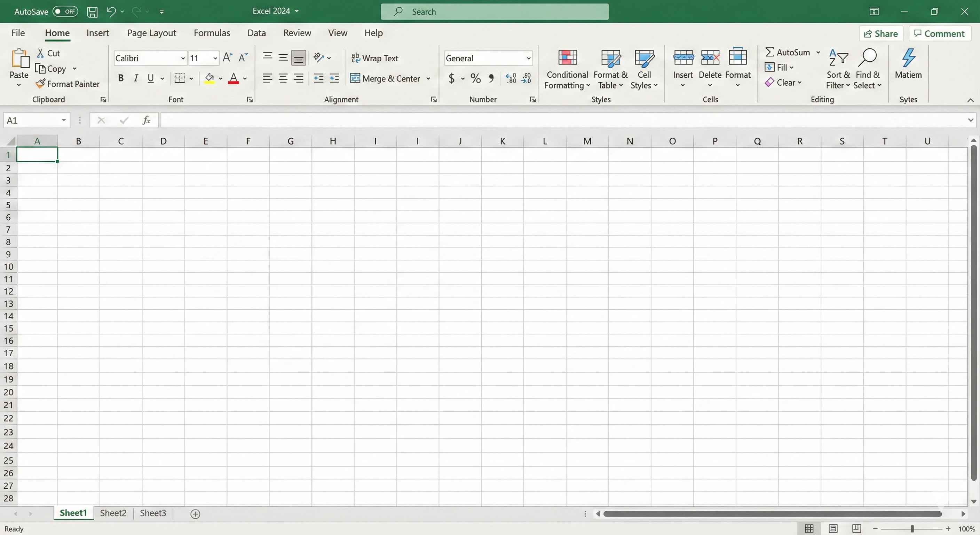
Task: Toggle italic formatting
Action: click(136, 78)
